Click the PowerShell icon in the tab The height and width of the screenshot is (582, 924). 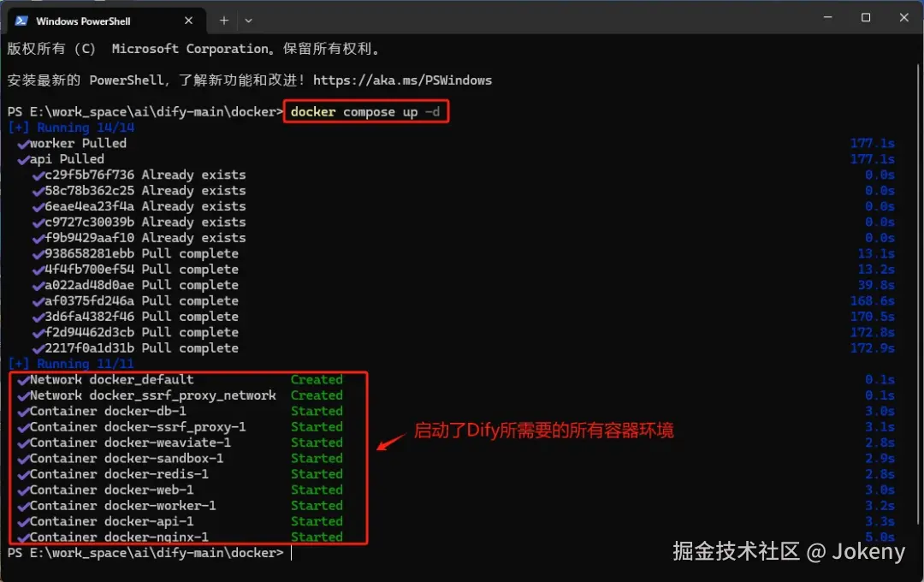pos(21,21)
